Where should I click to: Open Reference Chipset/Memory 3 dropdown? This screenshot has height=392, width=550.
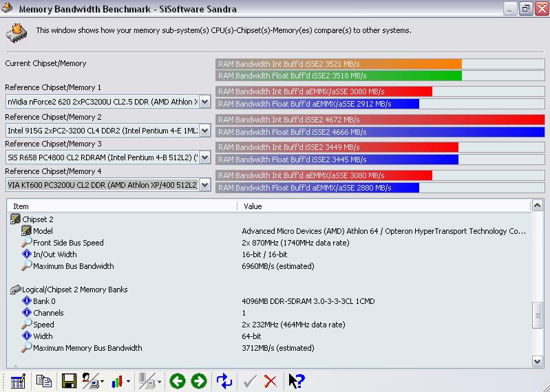(x=205, y=157)
